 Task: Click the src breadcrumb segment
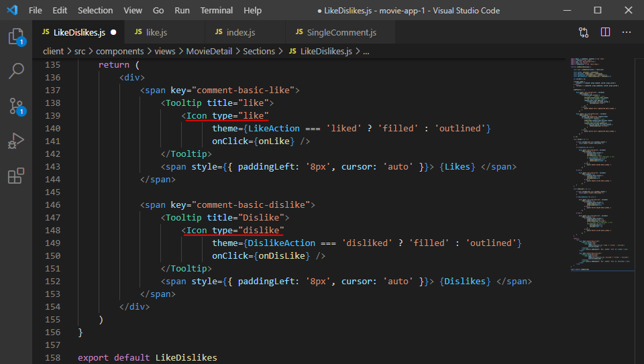click(x=80, y=52)
